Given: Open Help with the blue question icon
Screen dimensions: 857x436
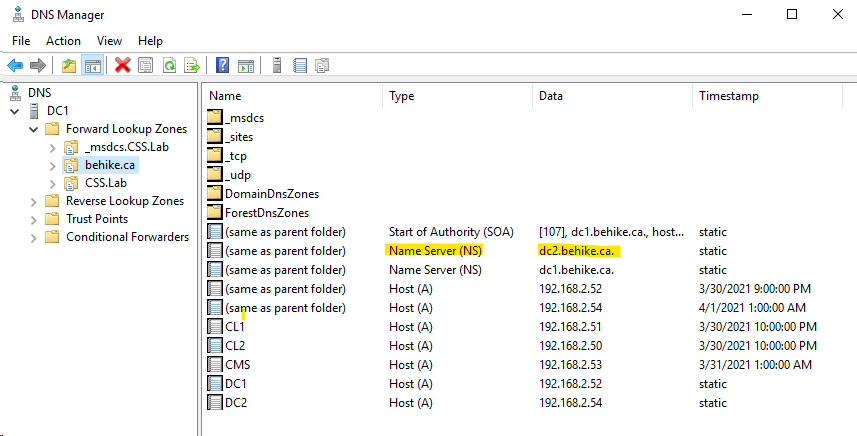Looking at the screenshot, I should coord(223,65).
